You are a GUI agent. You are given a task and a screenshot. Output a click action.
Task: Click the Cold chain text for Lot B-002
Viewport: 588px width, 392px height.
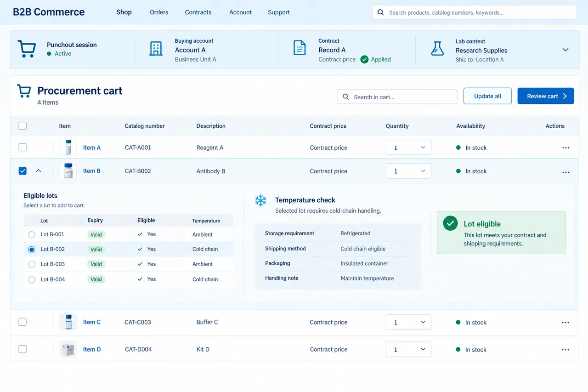205,249
